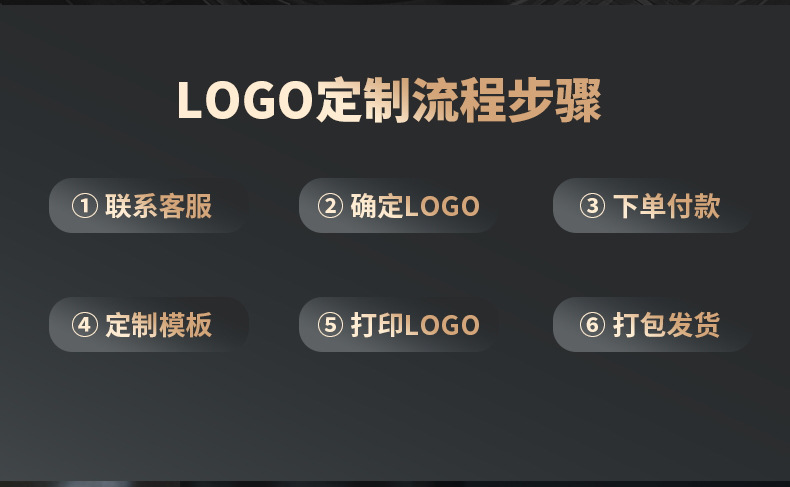Image resolution: width=790 pixels, height=487 pixels.
Task: Open the 确定LOGO step label
Action: [415, 206]
